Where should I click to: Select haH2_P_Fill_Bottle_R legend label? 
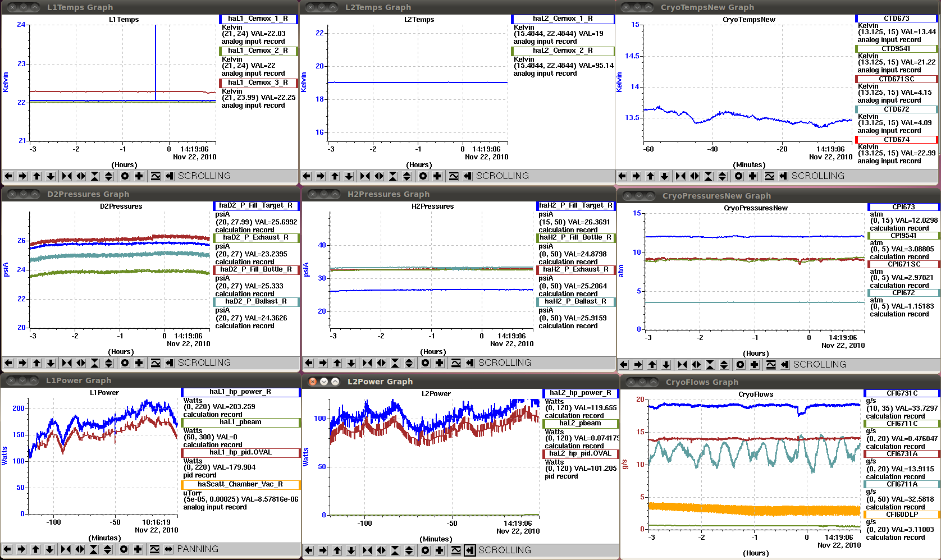click(x=575, y=238)
